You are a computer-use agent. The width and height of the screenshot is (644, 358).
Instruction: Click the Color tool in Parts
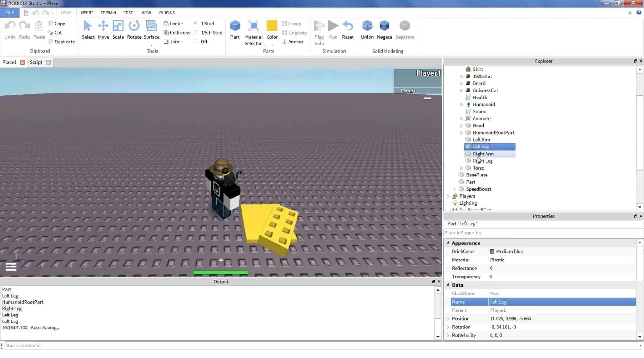point(272,29)
